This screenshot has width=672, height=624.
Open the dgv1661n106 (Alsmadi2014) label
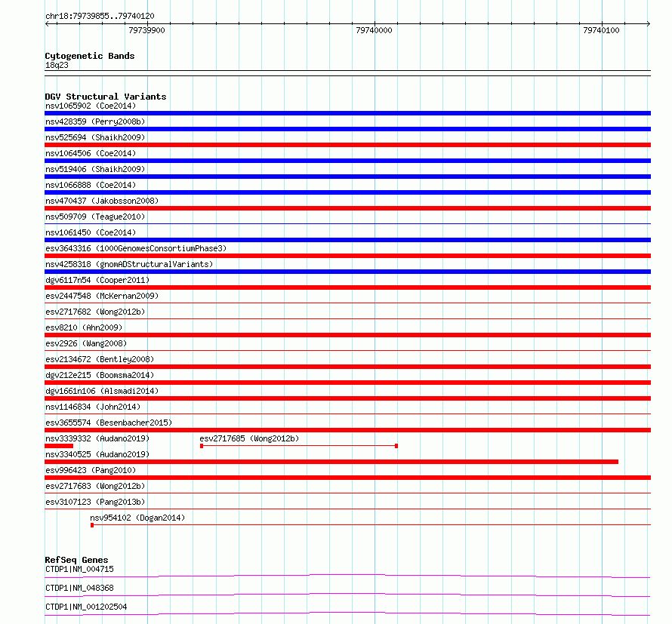pyautogui.click(x=102, y=391)
